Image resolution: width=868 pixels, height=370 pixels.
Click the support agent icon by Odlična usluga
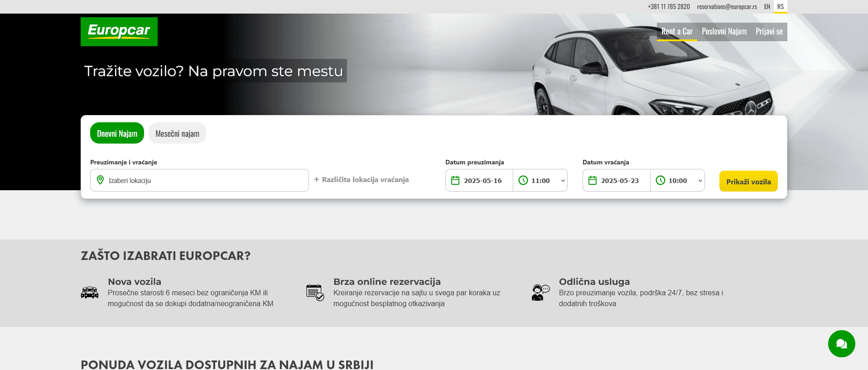point(540,293)
